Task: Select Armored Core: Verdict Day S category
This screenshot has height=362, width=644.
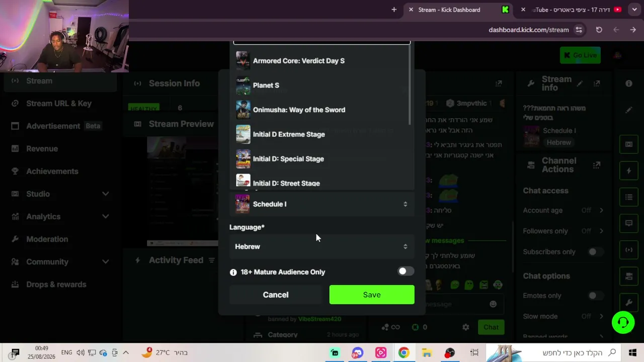Action: 321,61
